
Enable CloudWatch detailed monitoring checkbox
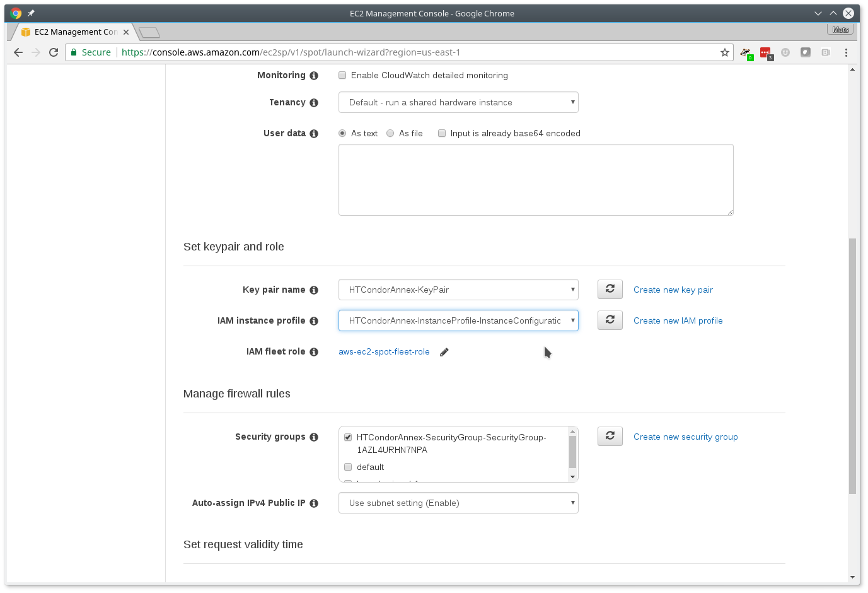342,75
